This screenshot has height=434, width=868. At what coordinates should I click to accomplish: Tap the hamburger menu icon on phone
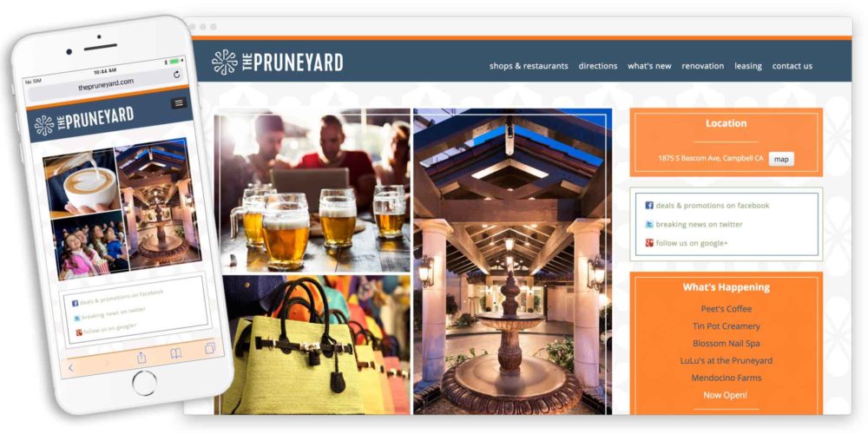click(x=178, y=103)
